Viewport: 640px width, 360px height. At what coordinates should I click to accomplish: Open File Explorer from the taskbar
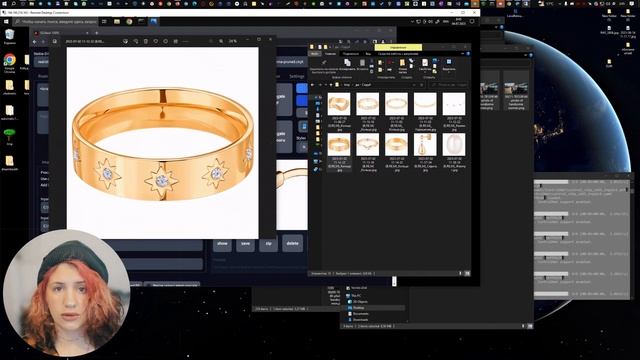click(117, 21)
